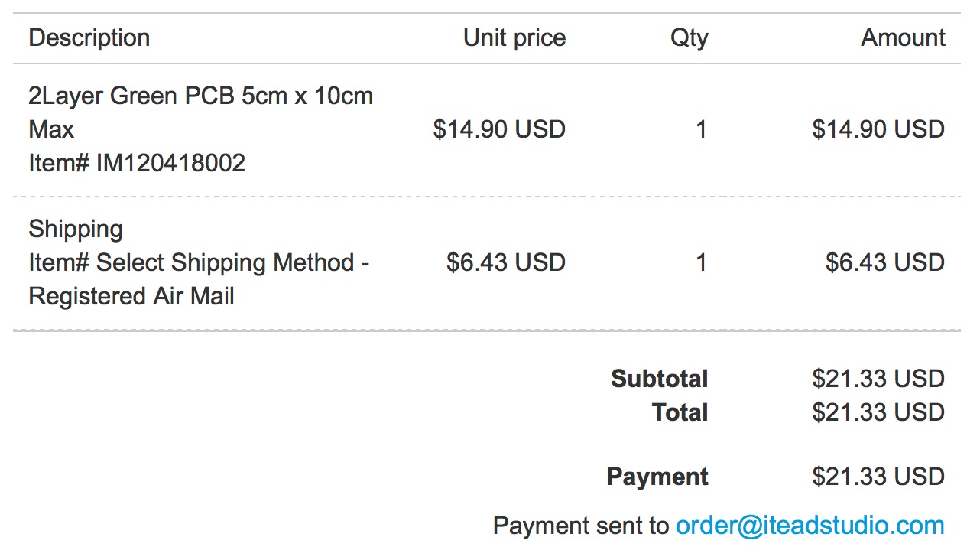980x560 pixels.
Task: Click the Unit price column header
Action: coord(514,38)
